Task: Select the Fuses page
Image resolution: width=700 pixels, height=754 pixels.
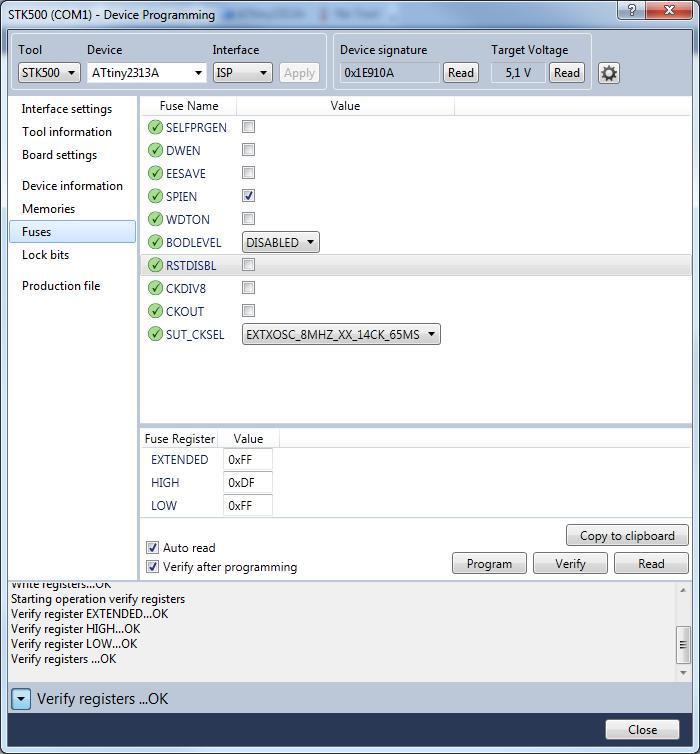Action: click(x=73, y=232)
